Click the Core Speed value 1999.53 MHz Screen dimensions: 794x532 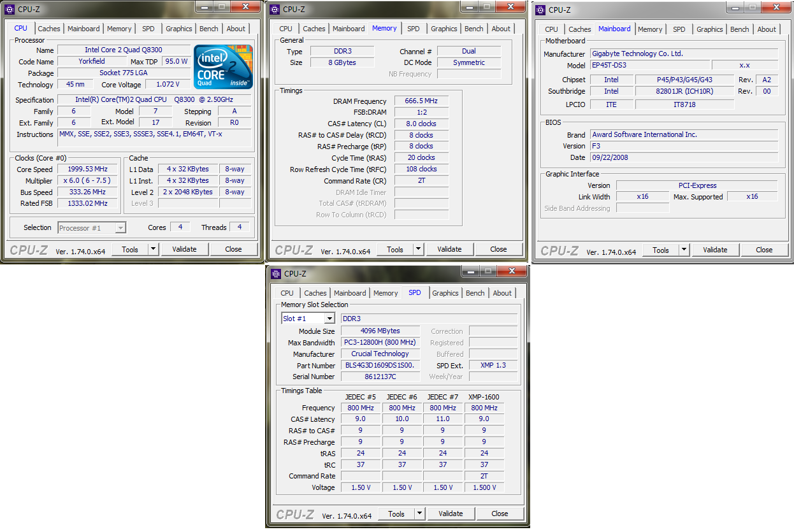87,169
